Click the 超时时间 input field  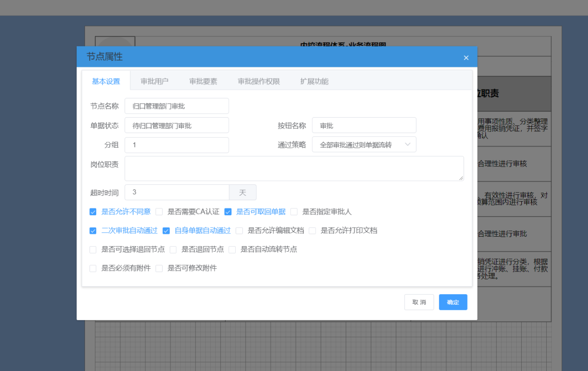coord(177,192)
